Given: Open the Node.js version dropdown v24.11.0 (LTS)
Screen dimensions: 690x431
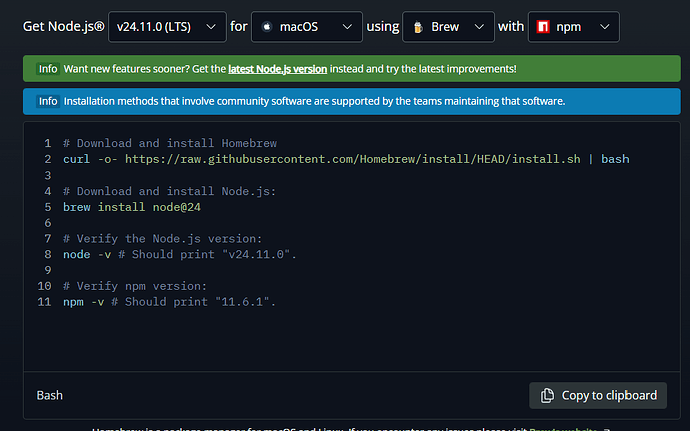Looking at the screenshot, I should click(x=167, y=27).
